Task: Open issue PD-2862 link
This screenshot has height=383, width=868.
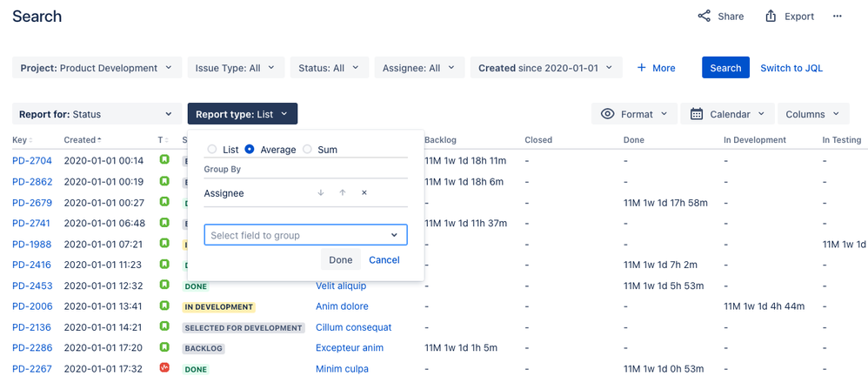Action: tap(32, 181)
